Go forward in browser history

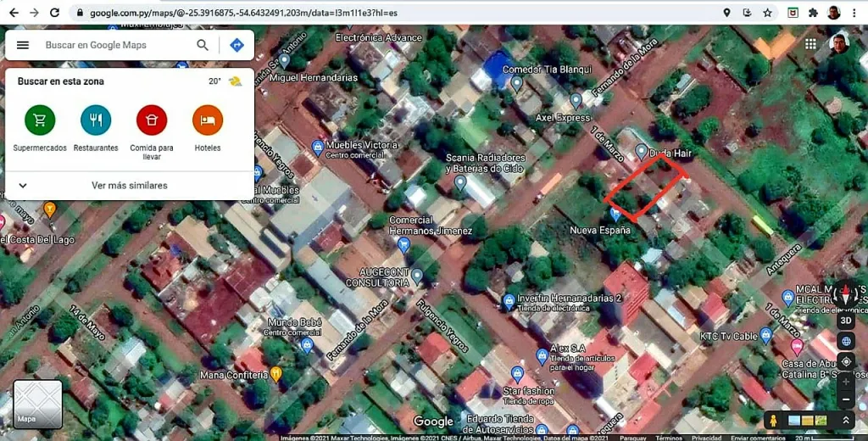tap(34, 13)
